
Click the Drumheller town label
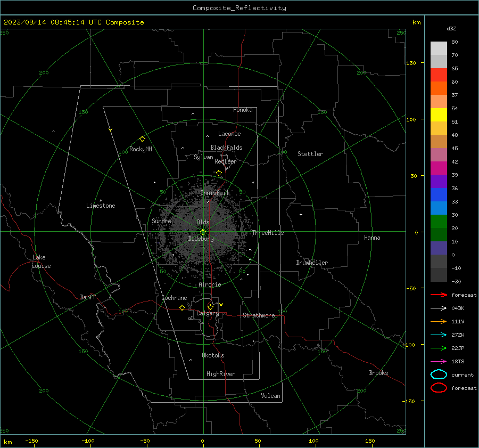tap(312, 263)
